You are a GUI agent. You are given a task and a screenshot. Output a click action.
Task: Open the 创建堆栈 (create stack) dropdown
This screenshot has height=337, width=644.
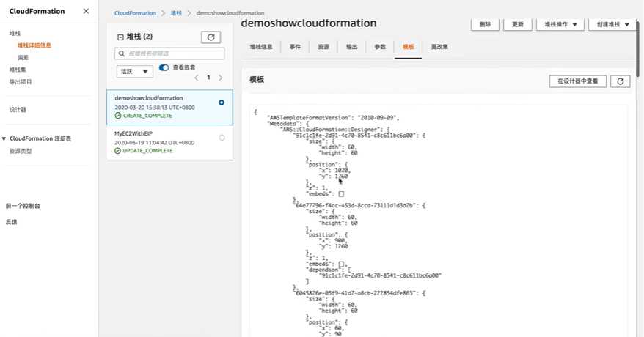(612, 24)
